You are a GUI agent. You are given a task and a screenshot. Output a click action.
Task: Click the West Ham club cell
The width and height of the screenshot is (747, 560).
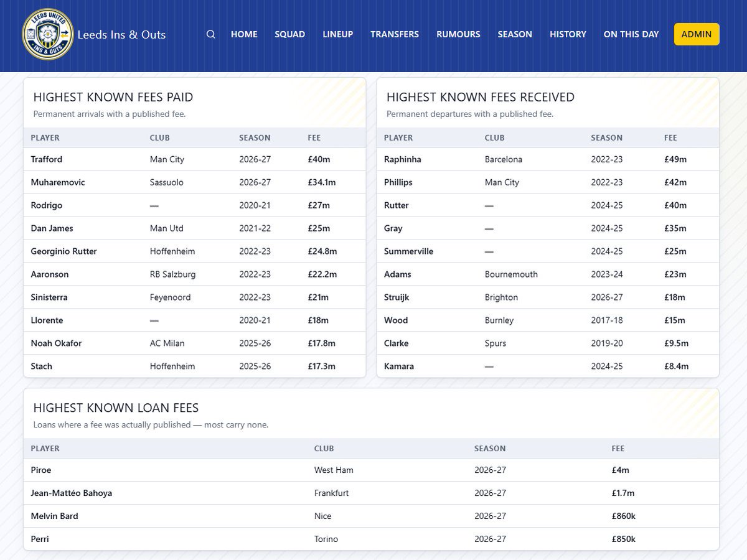point(334,470)
